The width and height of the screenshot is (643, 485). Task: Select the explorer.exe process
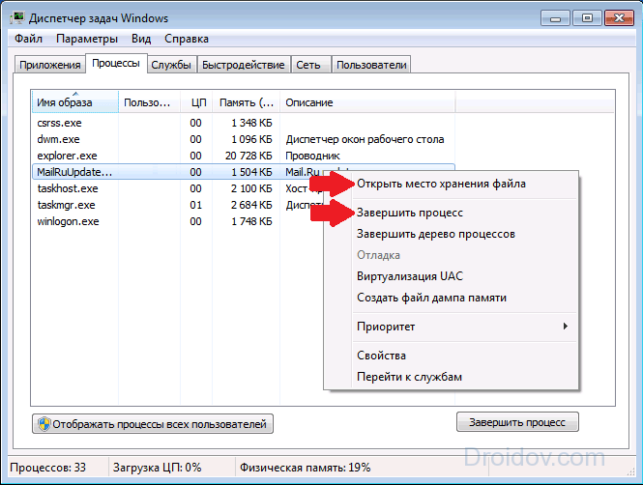pos(243,156)
